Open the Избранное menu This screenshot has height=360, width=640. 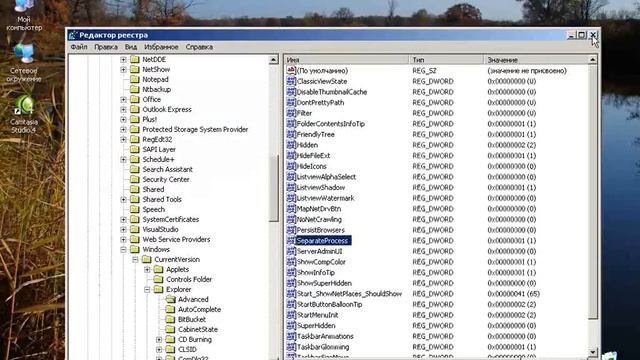[161, 47]
